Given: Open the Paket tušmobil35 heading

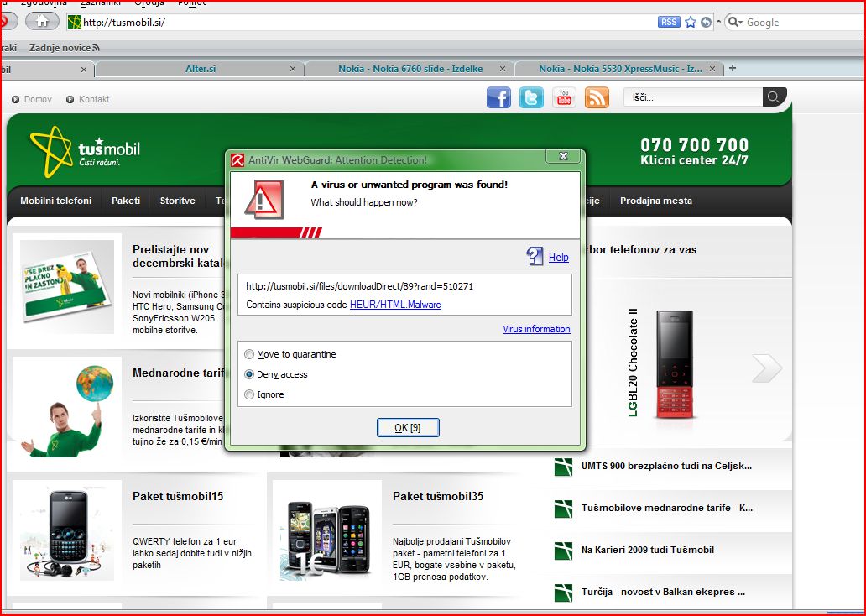Looking at the screenshot, I should coord(438,496).
